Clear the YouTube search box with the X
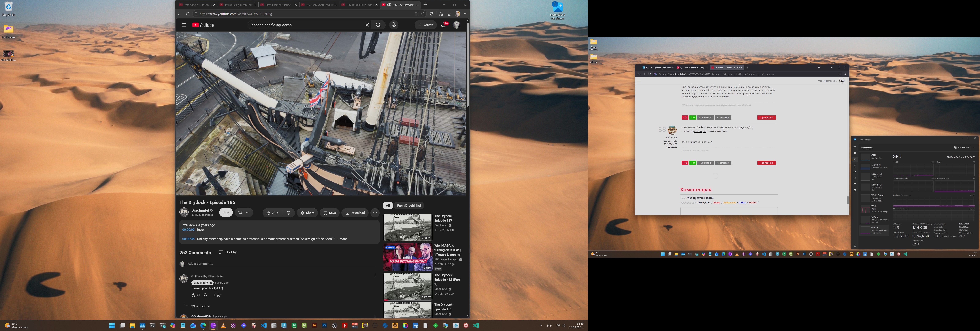Viewport: 980px width, 331px height. click(367, 25)
